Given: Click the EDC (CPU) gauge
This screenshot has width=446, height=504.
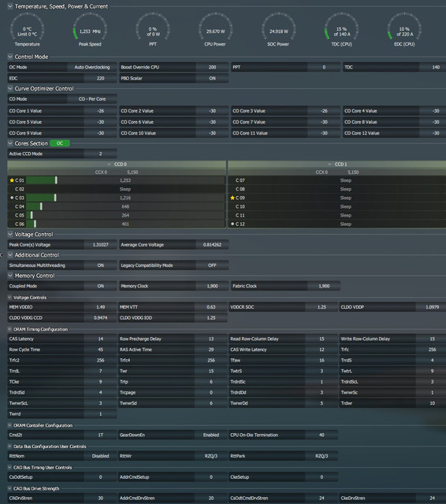Looking at the screenshot, I should coord(404,30).
